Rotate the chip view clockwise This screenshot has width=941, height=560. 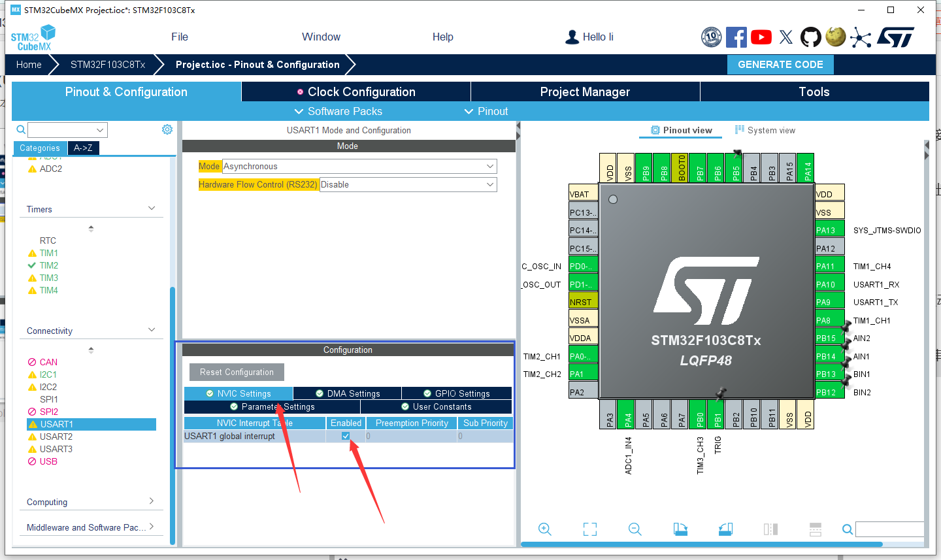click(680, 529)
